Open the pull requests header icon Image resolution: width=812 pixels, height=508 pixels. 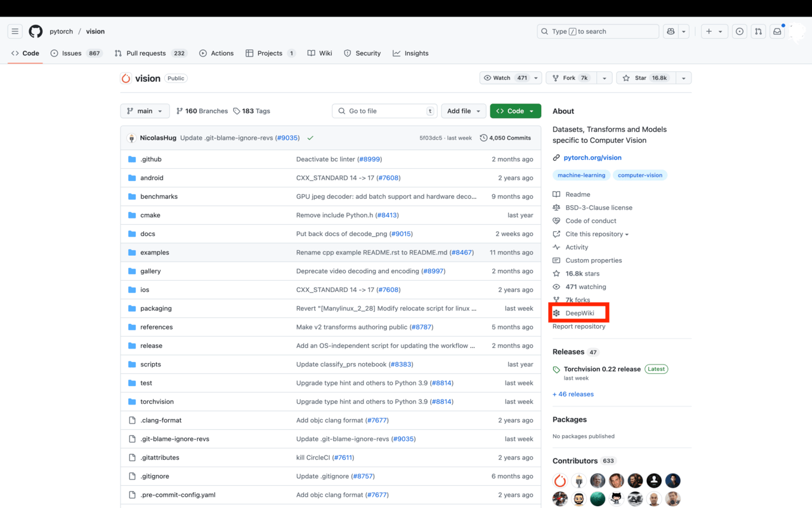coord(758,31)
